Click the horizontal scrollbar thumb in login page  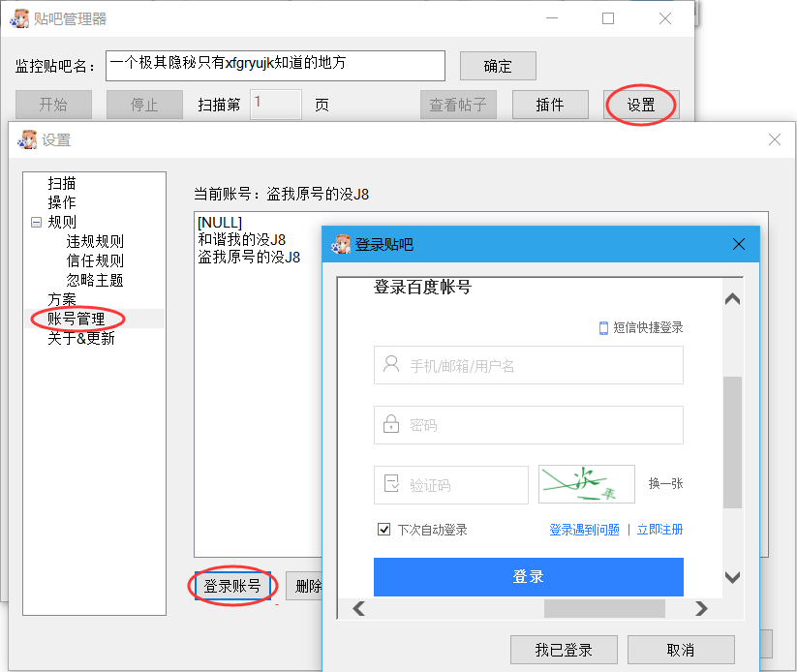tap(605, 608)
